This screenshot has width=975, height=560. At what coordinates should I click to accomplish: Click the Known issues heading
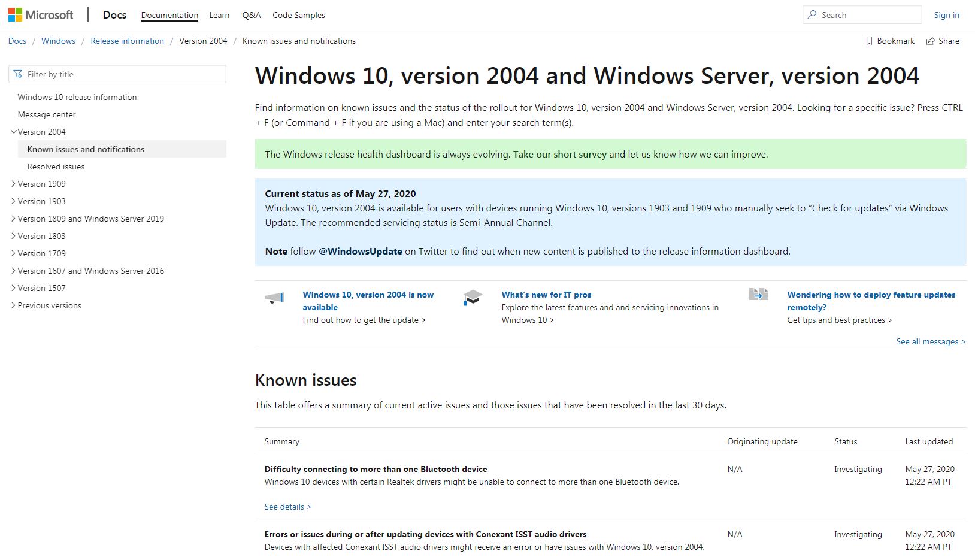click(x=305, y=380)
